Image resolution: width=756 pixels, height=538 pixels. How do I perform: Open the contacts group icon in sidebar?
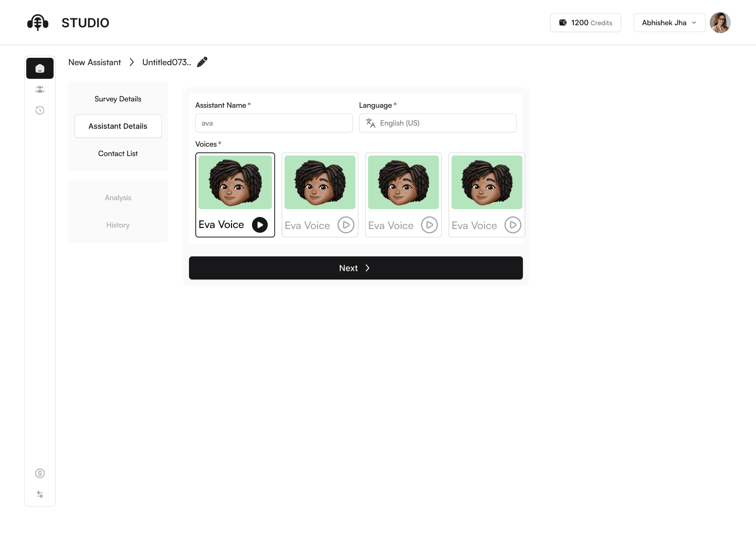[x=40, y=89]
